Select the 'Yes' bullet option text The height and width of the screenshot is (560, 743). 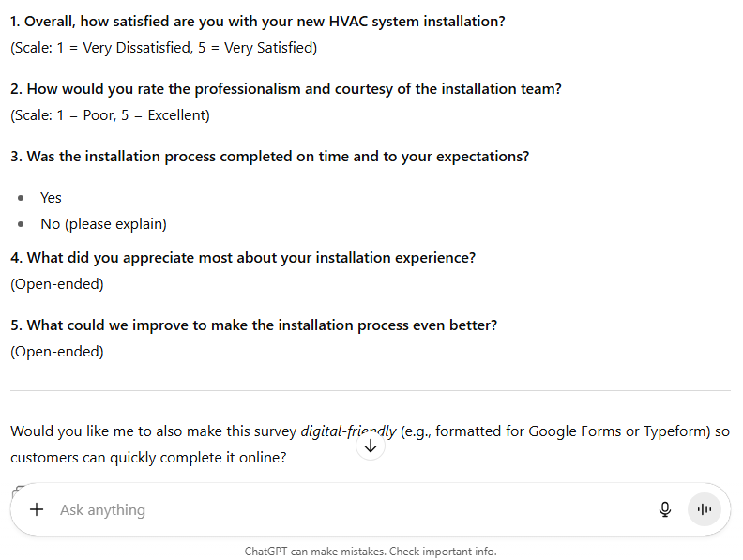tap(51, 197)
